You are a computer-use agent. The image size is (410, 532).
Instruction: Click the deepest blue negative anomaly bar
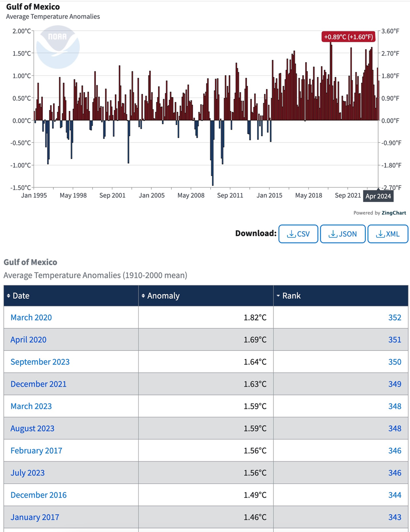pos(212,155)
